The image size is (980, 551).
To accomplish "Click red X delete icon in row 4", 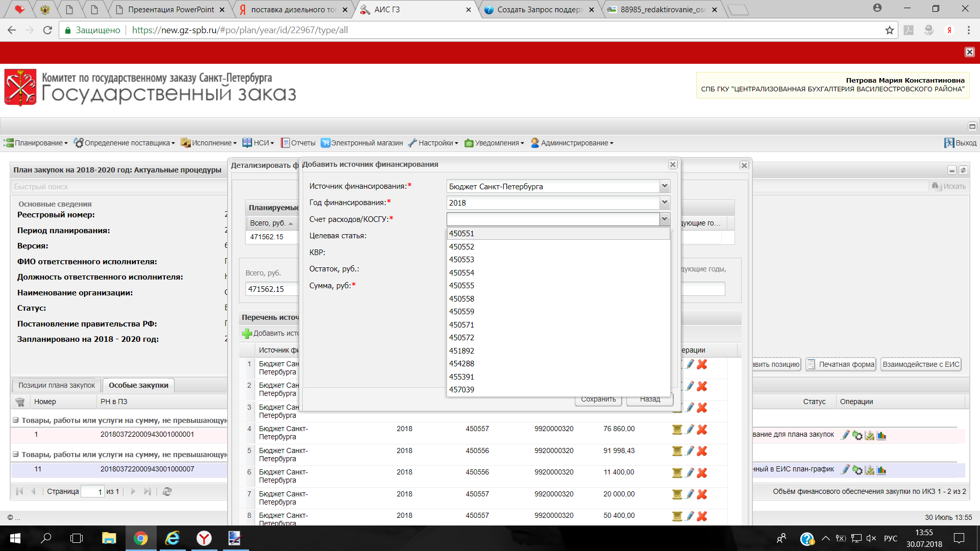I will pyautogui.click(x=702, y=430).
